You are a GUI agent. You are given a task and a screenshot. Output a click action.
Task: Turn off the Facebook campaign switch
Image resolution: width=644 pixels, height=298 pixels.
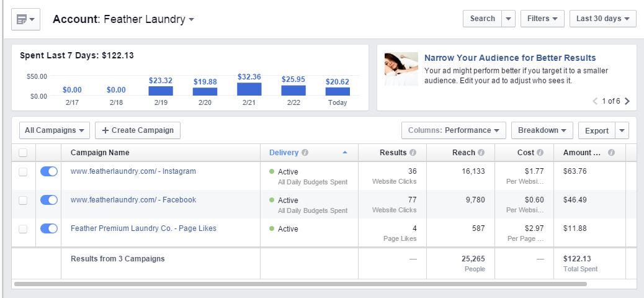coord(49,200)
